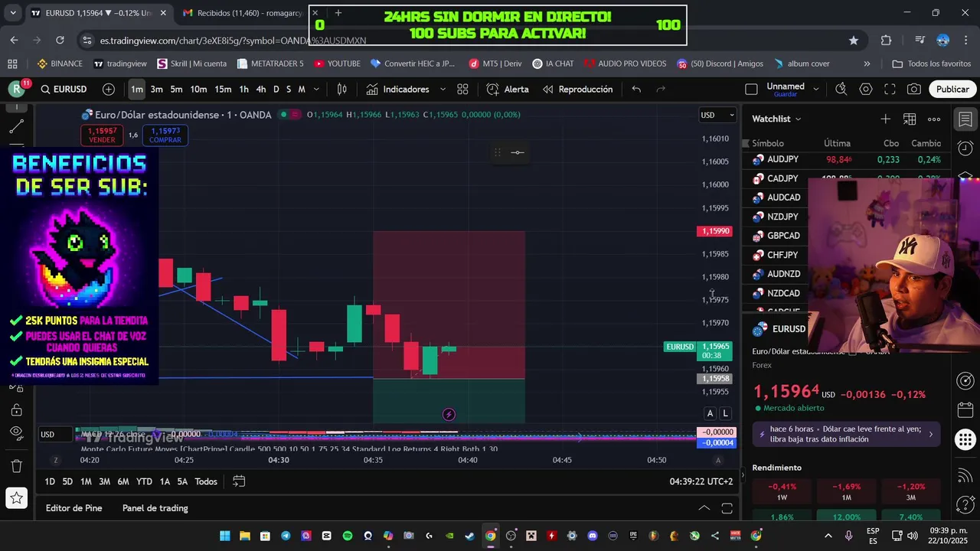Expand the favorite indicators dropdown arrow
Screen dimensions: 980x551
[x=443, y=90]
